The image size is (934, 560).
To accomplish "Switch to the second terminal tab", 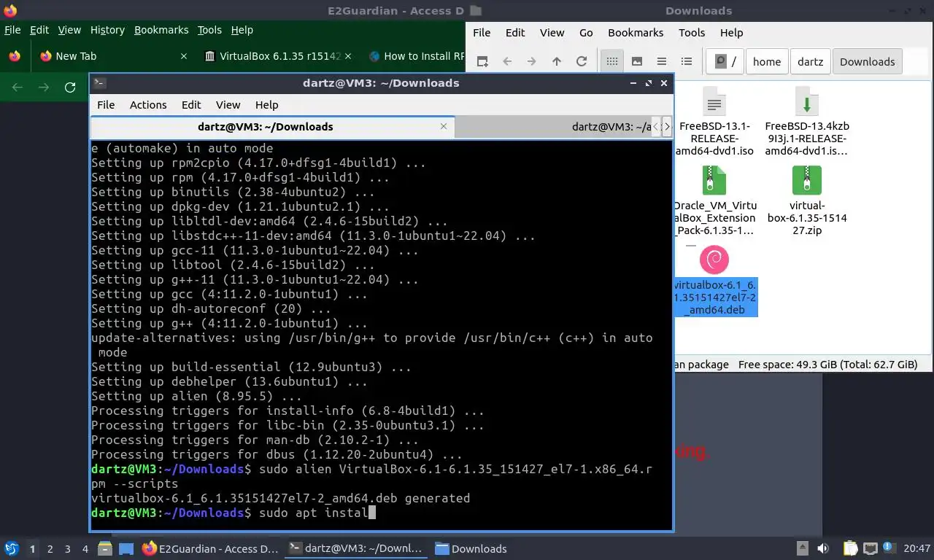I will pos(552,127).
